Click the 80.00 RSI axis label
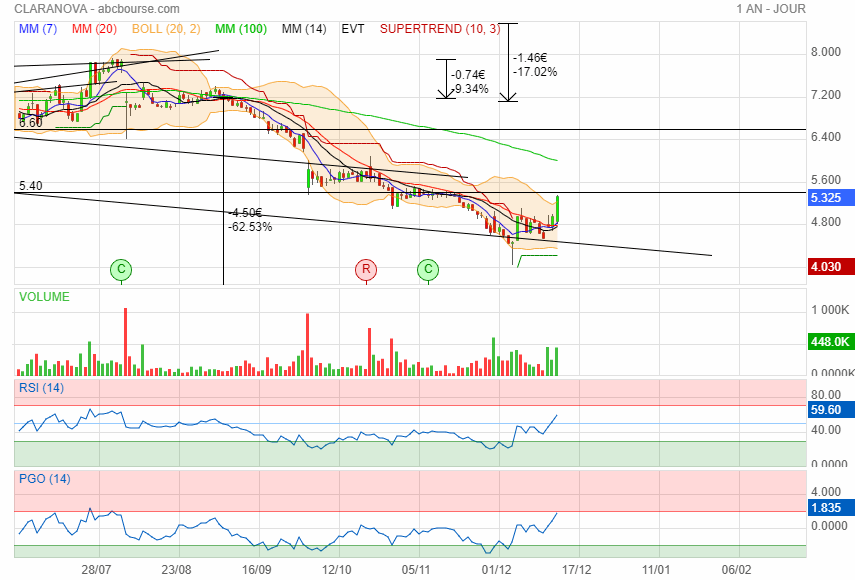Viewport: 855px width, 580px height. tap(826, 395)
